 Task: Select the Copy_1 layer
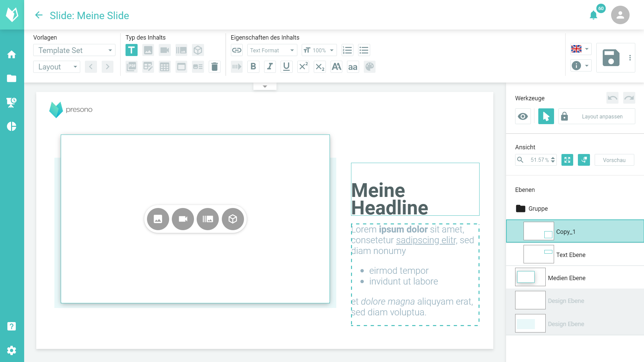point(575,231)
